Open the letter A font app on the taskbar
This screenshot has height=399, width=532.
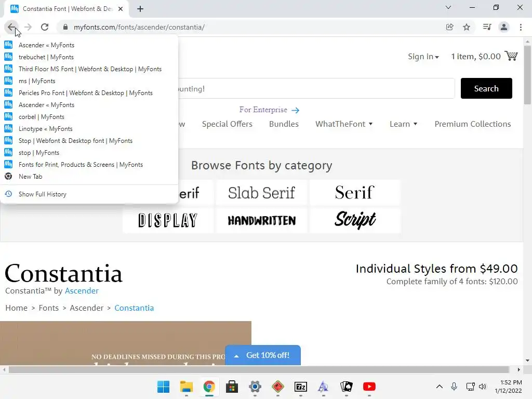323,387
